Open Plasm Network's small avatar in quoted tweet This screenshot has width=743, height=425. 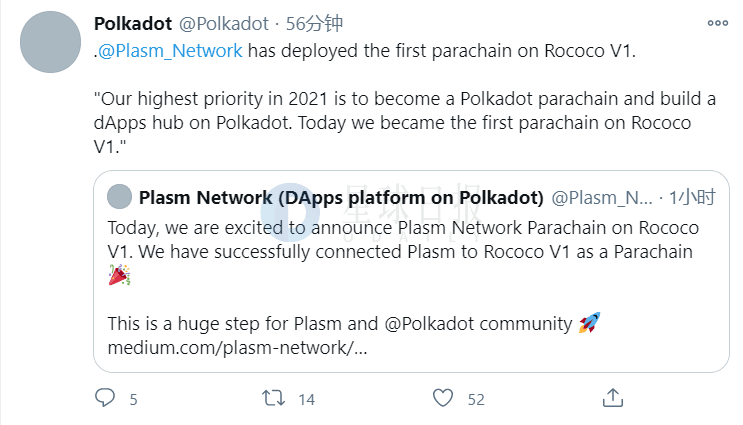tap(119, 197)
